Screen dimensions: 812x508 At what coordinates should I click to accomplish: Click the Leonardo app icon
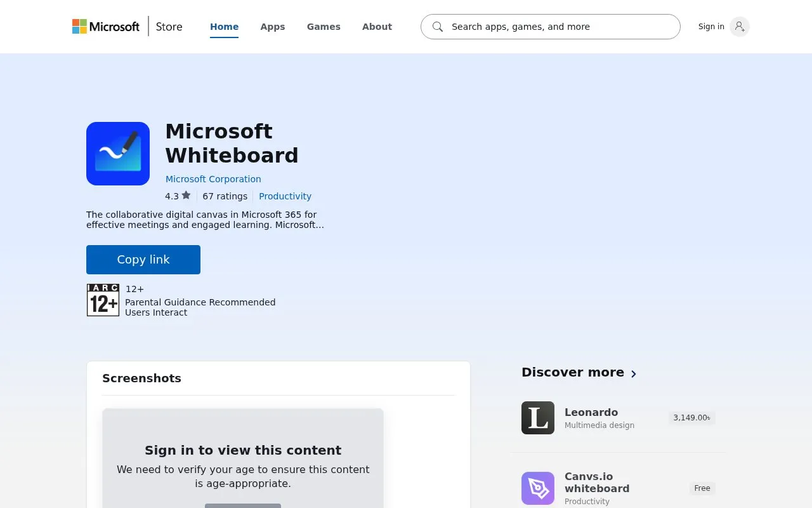click(538, 418)
